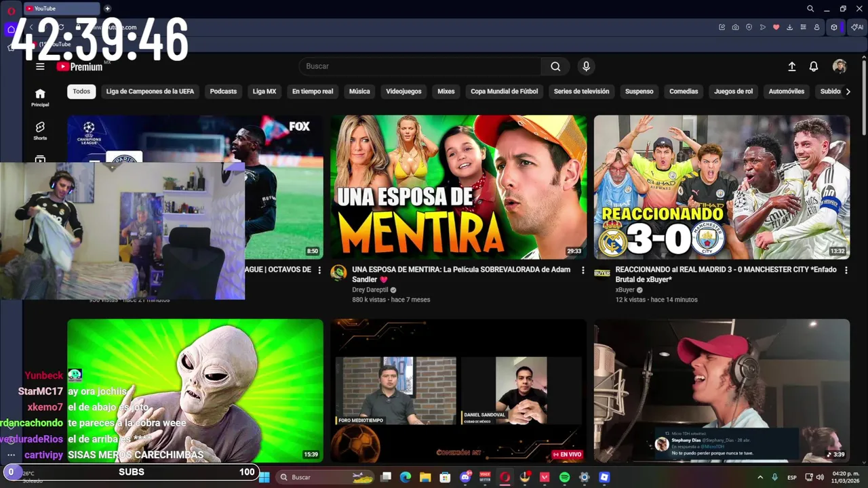The height and width of the screenshot is (488, 868).
Task: Open Opera profile person icon
Action: pyautogui.click(x=817, y=27)
